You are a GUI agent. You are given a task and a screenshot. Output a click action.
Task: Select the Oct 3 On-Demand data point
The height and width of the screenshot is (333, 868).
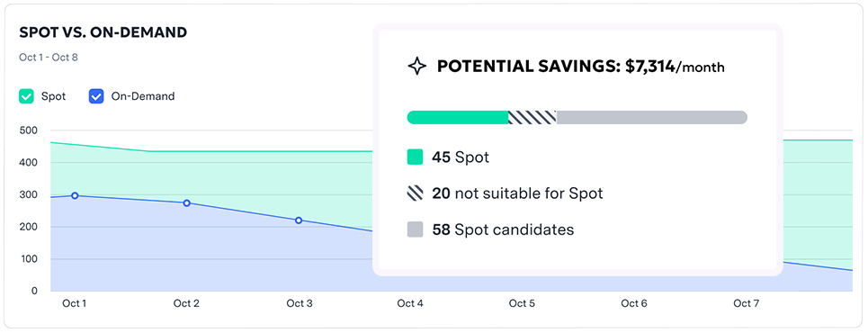(x=299, y=220)
